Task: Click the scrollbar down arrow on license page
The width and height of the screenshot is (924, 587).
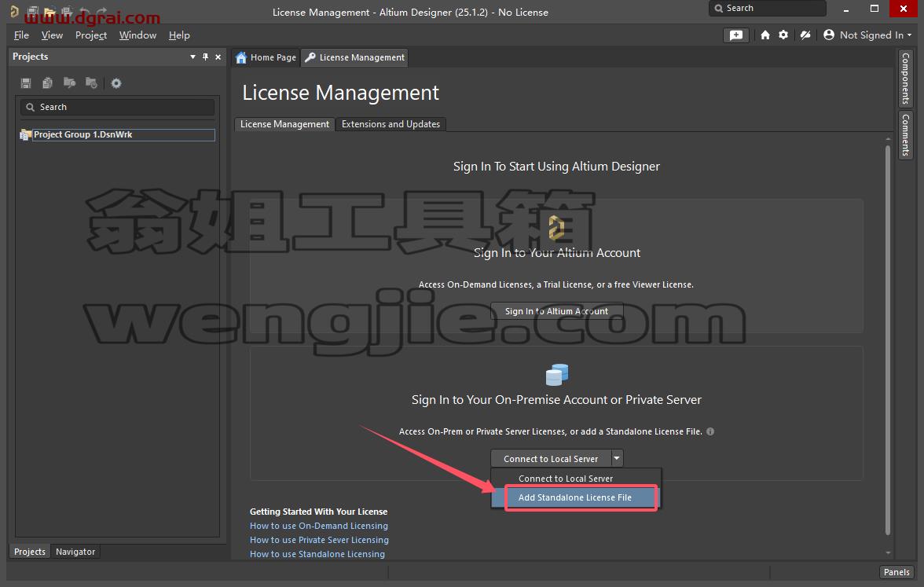Action: coord(888,553)
